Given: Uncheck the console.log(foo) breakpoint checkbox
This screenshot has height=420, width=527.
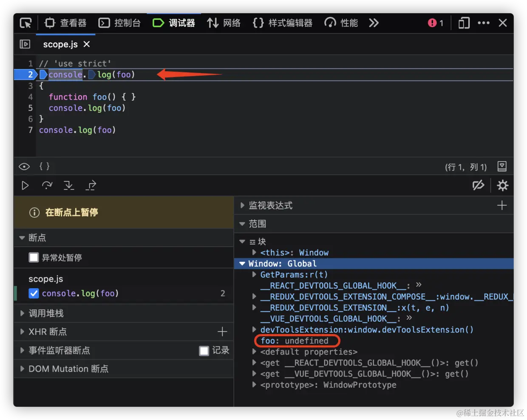Looking at the screenshot, I should [x=34, y=293].
